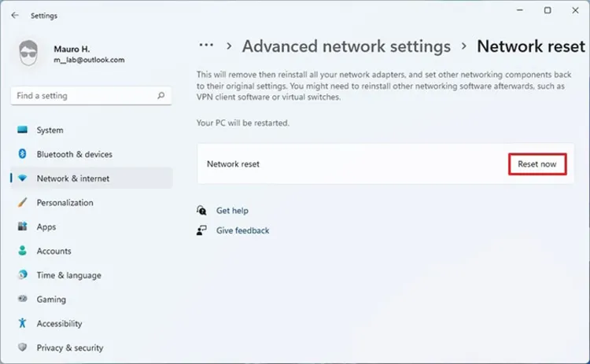Click the Bluetooth & devices icon
Screen dimensions: 590x364
(22, 154)
